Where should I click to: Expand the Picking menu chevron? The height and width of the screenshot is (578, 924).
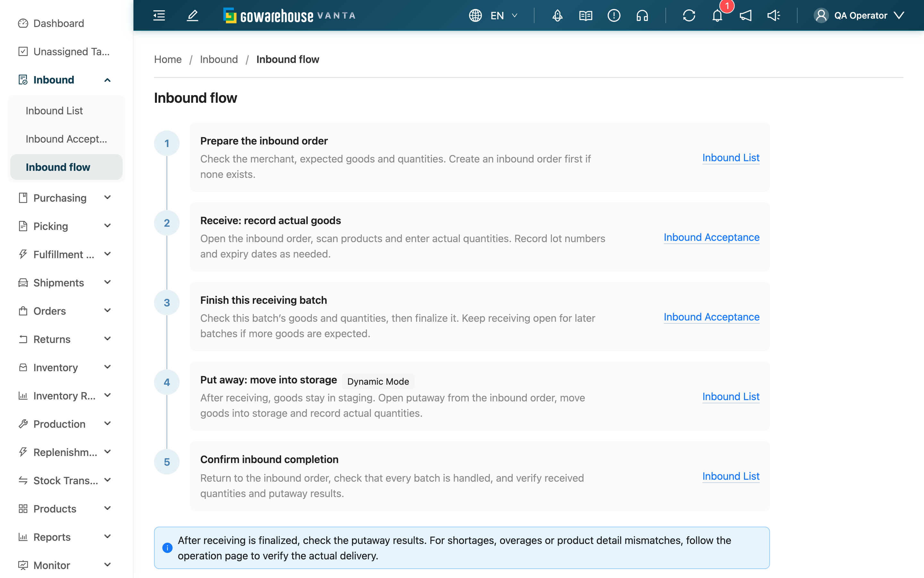tap(107, 226)
